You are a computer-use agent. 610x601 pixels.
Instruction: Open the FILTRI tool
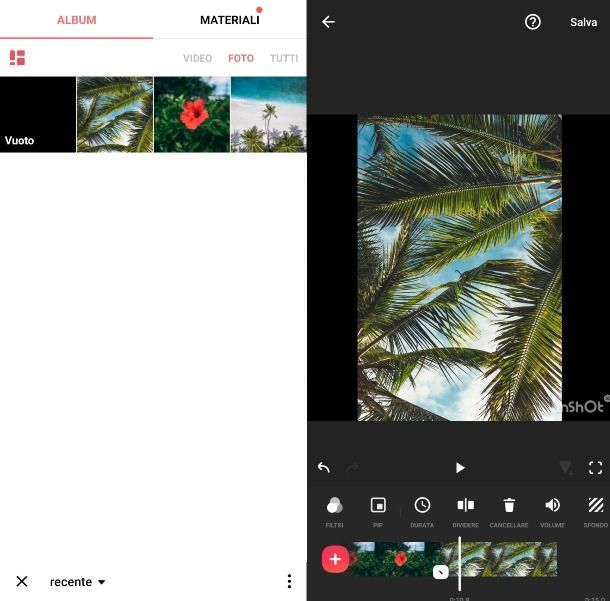(x=335, y=512)
